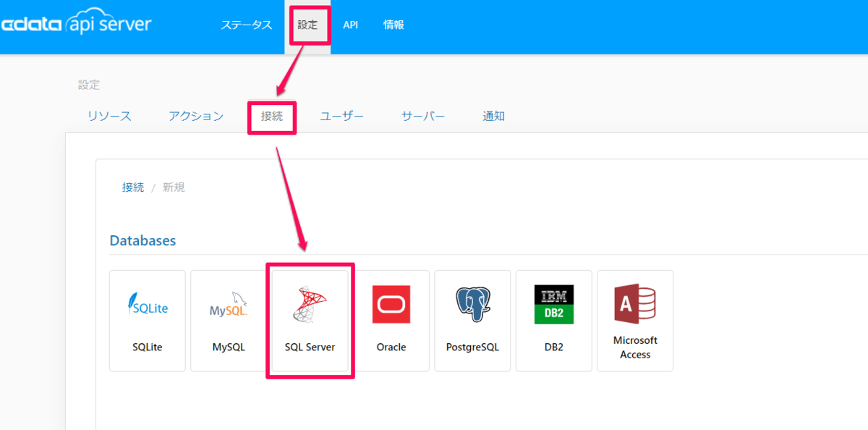Select the red Oracle icon

coord(391,304)
